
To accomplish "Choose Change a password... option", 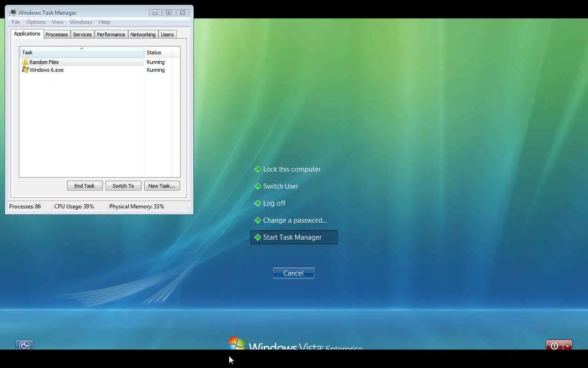I will 295,220.
